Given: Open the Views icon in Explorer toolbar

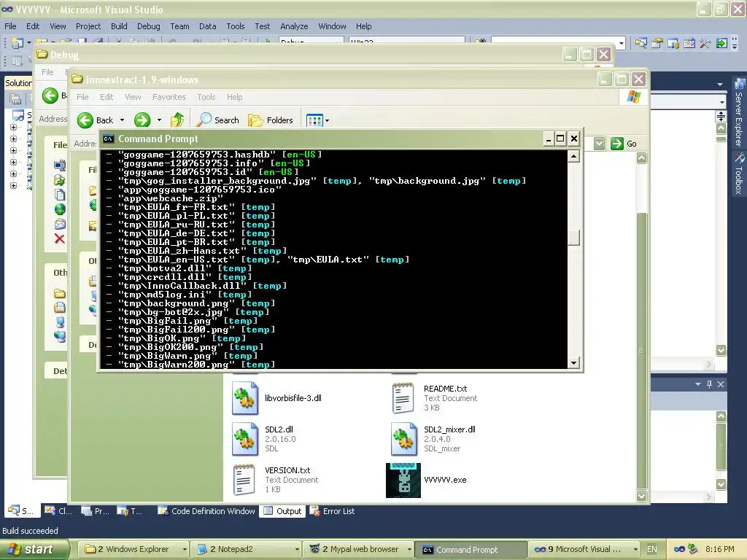Looking at the screenshot, I should [314, 120].
